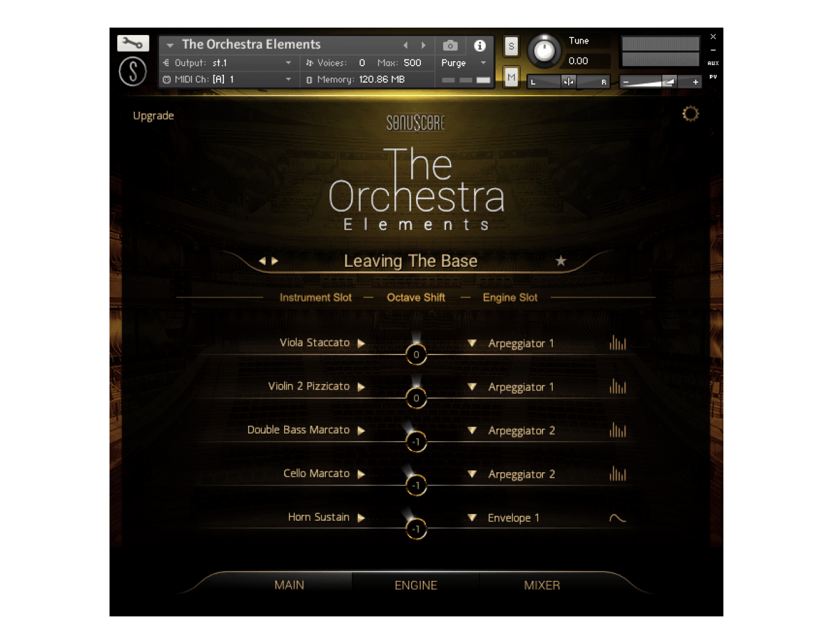Click the AUX button at right edge
832x644 pixels.
point(713,63)
